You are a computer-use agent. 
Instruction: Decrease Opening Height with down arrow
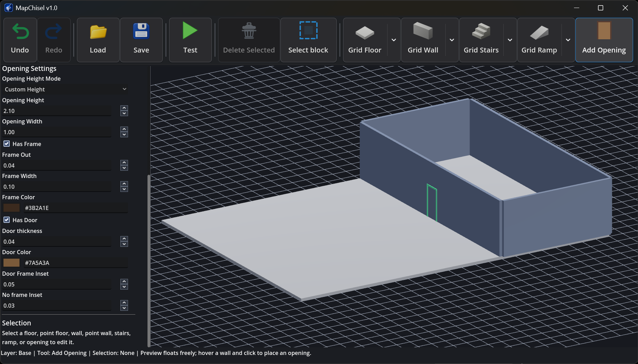point(124,113)
